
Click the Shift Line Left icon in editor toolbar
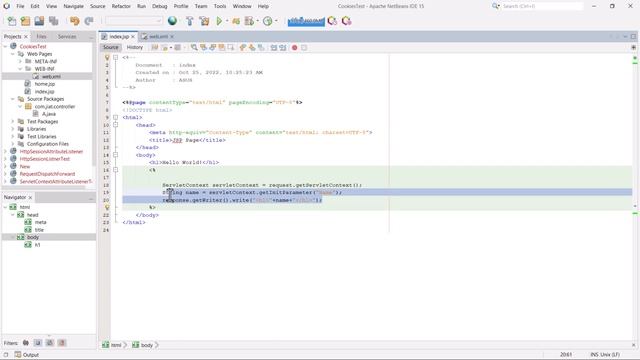tap(273, 48)
